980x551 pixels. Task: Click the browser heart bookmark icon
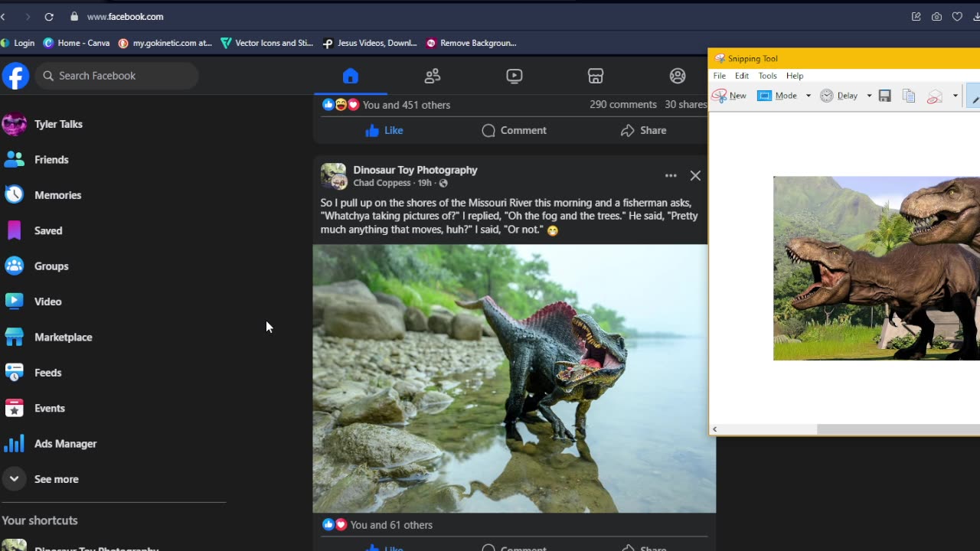(x=957, y=16)
